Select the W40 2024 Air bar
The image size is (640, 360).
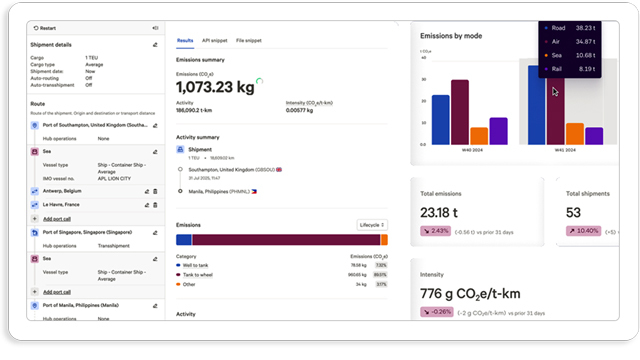tap(460, 112)
